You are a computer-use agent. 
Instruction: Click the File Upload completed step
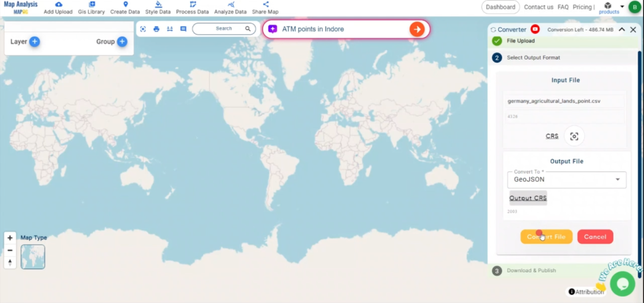click(563, 41)
